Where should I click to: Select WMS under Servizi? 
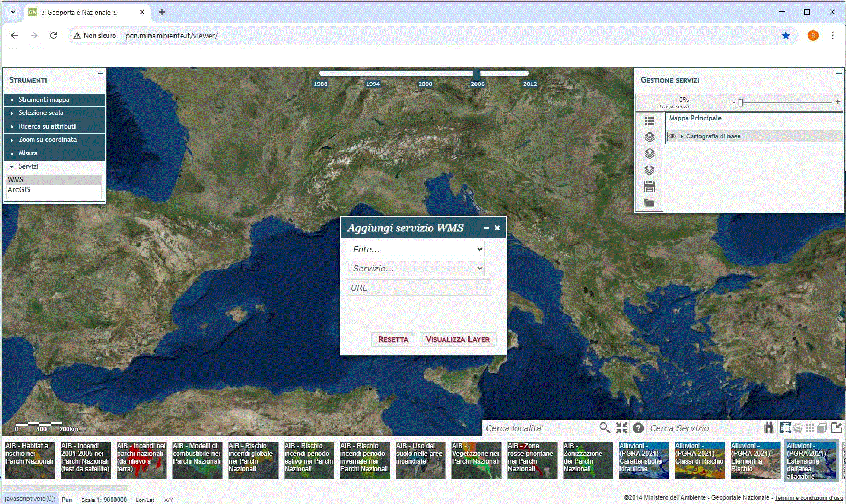click(16, 179)
